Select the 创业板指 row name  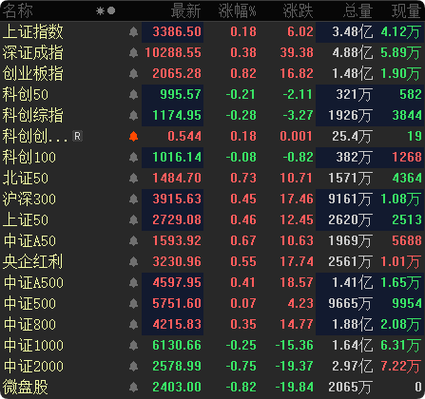(x=33, y=74)
